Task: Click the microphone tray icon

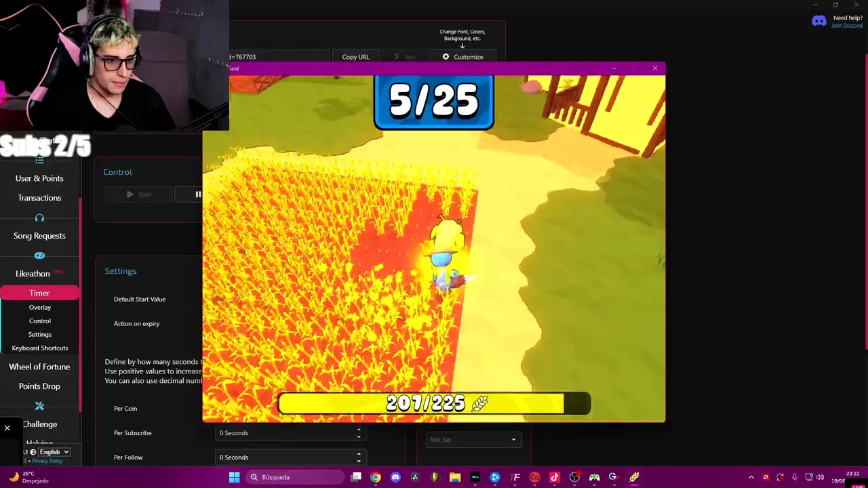Action: pos(795,477)
